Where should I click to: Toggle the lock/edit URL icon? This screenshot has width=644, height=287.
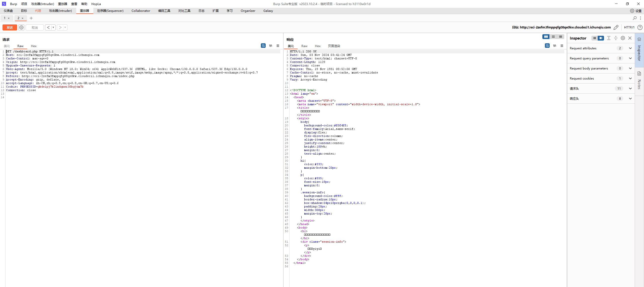pyautogui.click(x=616, y=27)
